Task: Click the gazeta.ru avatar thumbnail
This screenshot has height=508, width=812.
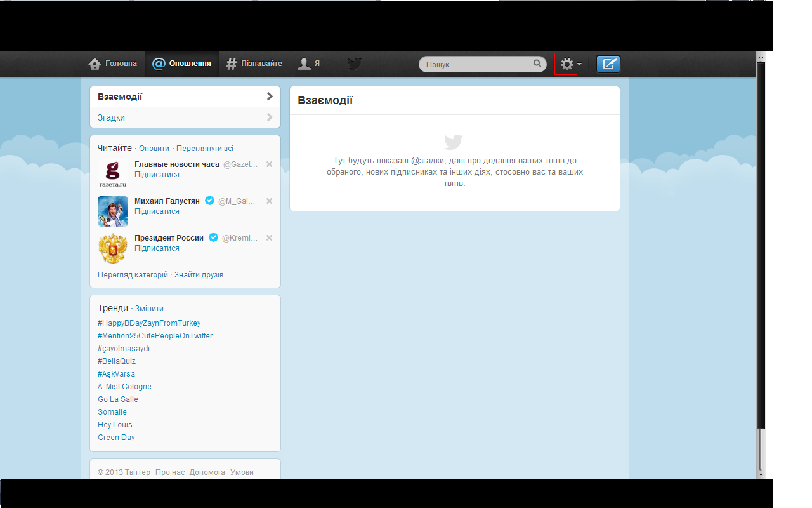Action: click(113, 174)
